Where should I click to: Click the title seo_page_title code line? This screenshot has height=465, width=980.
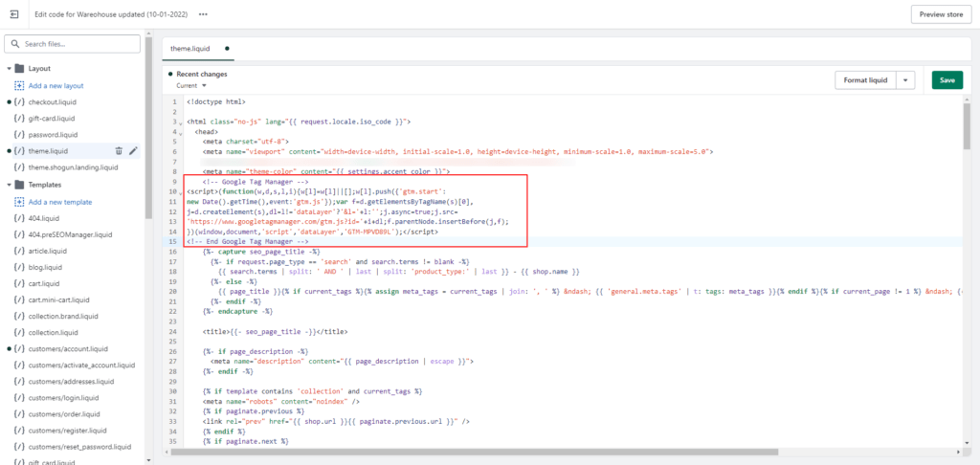[275, 332]
